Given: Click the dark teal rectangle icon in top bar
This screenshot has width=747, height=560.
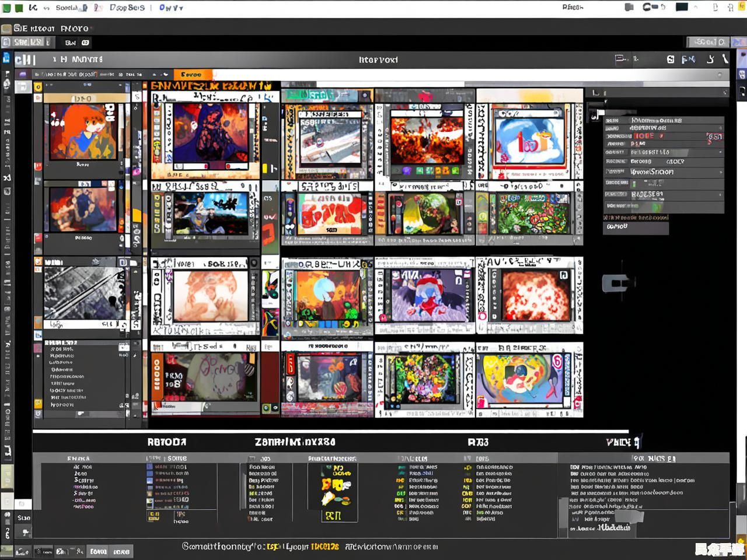Looking at the screenshot, I should point(682,7).
